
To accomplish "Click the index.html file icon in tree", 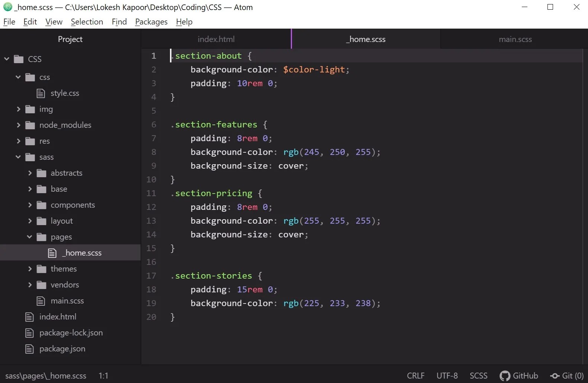I will 29,317.
